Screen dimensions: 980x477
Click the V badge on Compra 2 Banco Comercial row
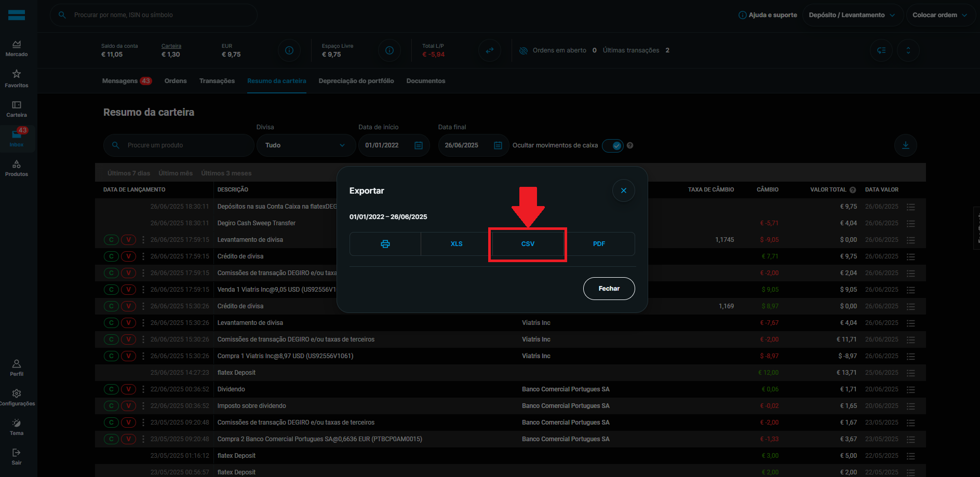point(128,439)
